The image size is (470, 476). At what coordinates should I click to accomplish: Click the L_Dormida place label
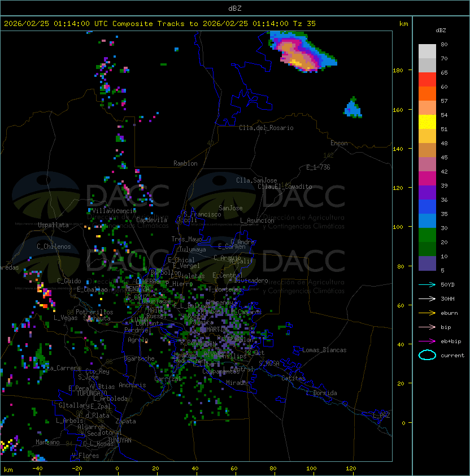(321, 393)
